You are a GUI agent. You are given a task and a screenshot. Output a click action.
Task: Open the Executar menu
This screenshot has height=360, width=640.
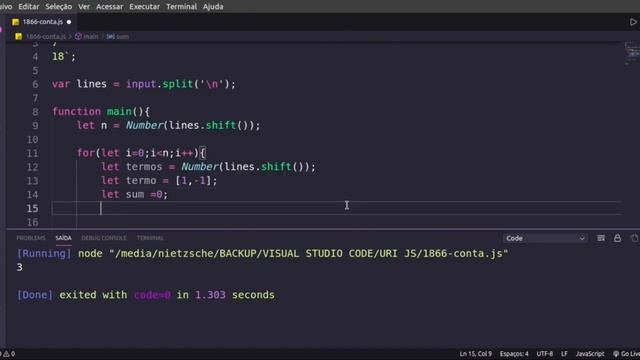tap(144, 7)
